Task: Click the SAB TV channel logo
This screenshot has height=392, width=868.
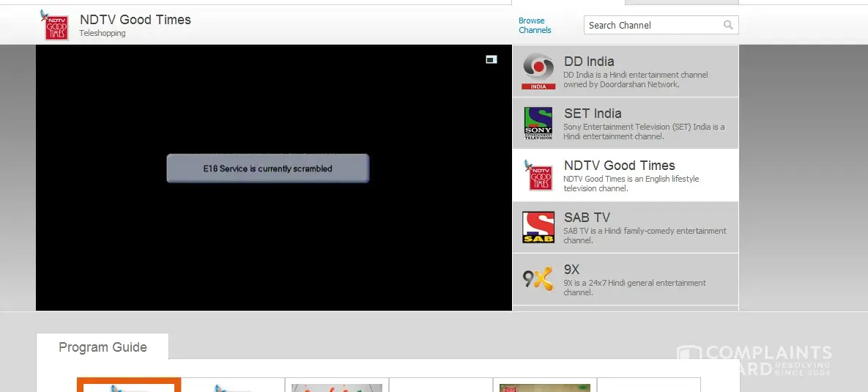Action: tap(538, 228)
